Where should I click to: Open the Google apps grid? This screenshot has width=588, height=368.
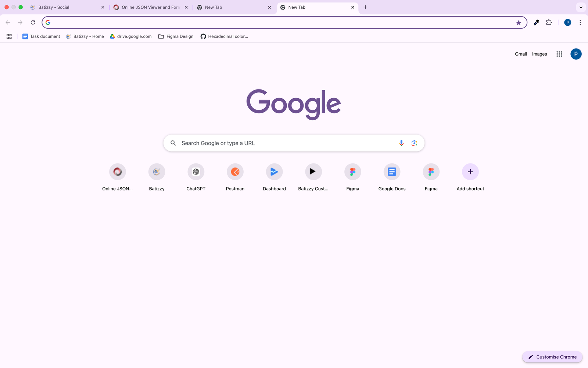click(559, 54)
